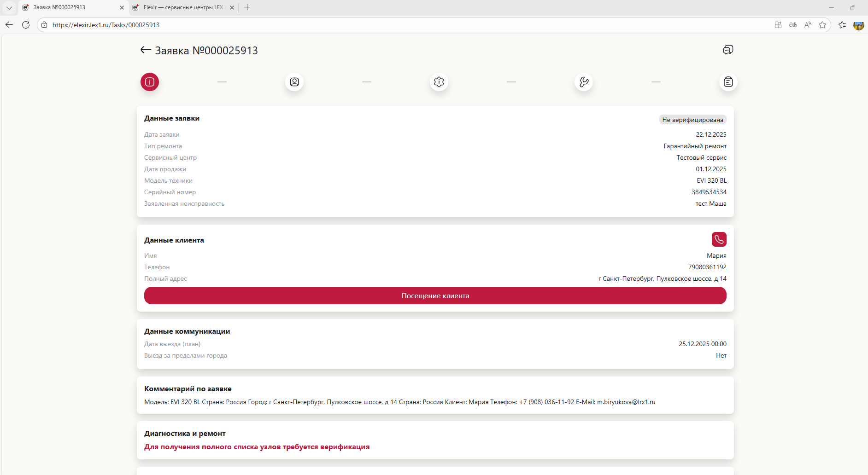Call the client with the red phone icon
Image resolution: width=868 pixels, height=475 pixels.
(719, 239)
